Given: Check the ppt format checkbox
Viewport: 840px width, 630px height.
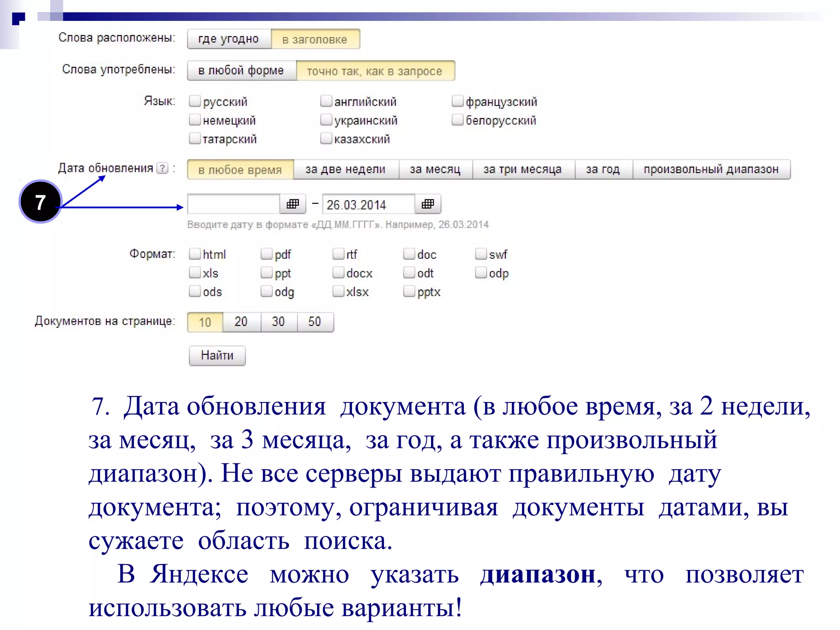Looking at the screenshot, I should [x=267, y=272].
